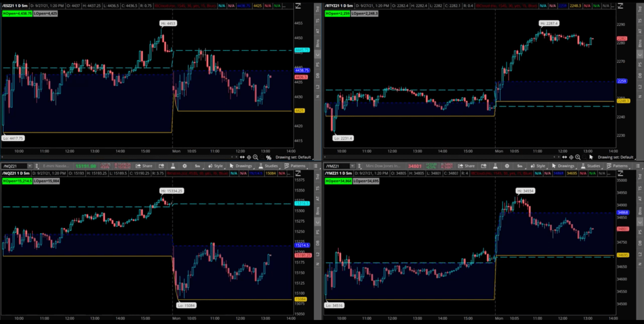Click Lo: 4417.75 bubble on /ESZ21 chart
The width and height of the screenshot is (644, 324).
13,138
